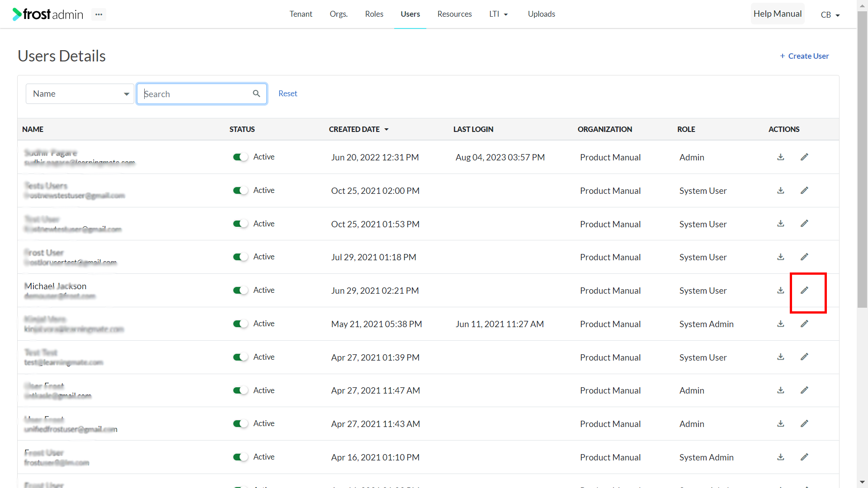
Task: Switch to the Roles tab
Action: (x=374, y=14)
